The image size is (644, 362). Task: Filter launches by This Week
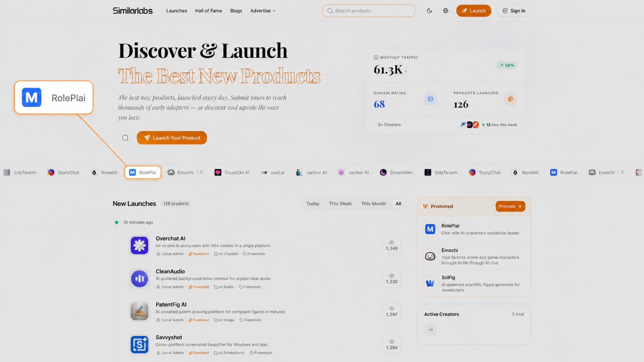point(340,204)
